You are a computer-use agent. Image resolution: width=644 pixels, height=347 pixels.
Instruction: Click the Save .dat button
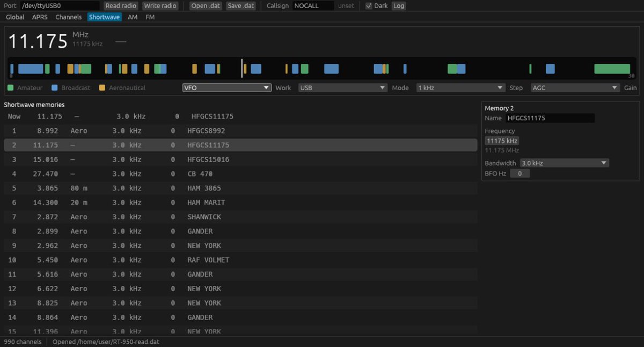(x=241, y=6)
